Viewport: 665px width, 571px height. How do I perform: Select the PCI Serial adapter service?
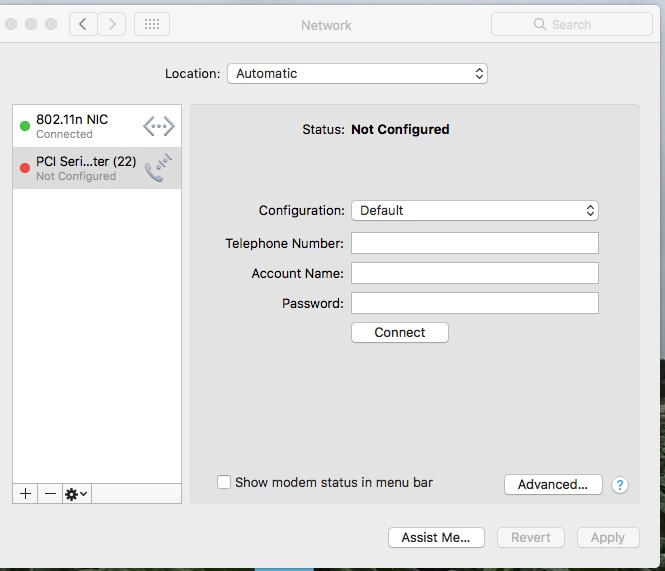(80, 168)
